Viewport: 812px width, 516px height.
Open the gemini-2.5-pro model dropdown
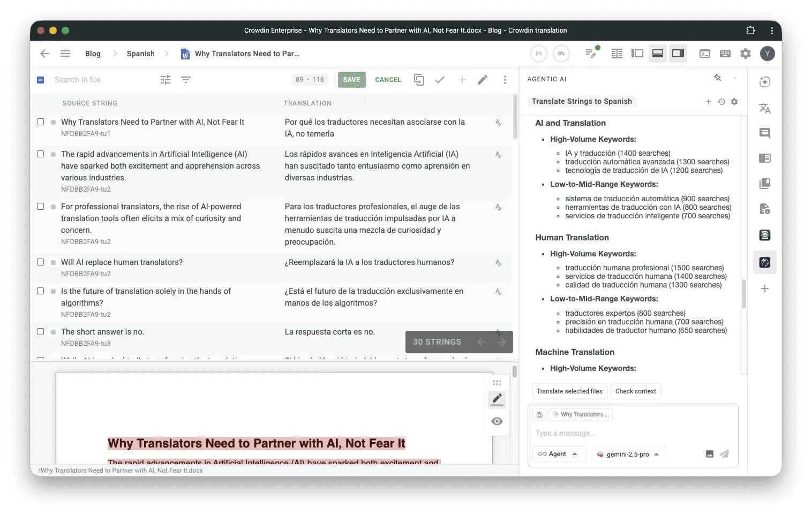click(628, 454)
